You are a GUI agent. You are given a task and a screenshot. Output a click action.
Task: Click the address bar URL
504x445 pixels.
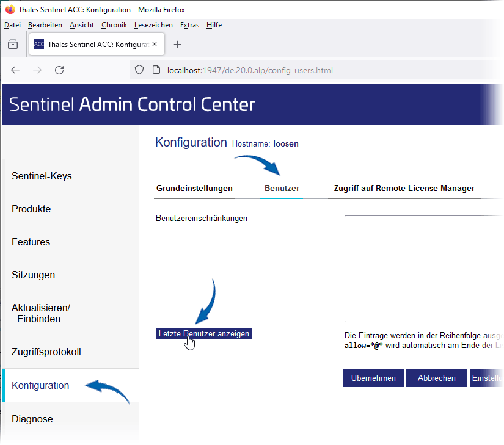(250, 70)
